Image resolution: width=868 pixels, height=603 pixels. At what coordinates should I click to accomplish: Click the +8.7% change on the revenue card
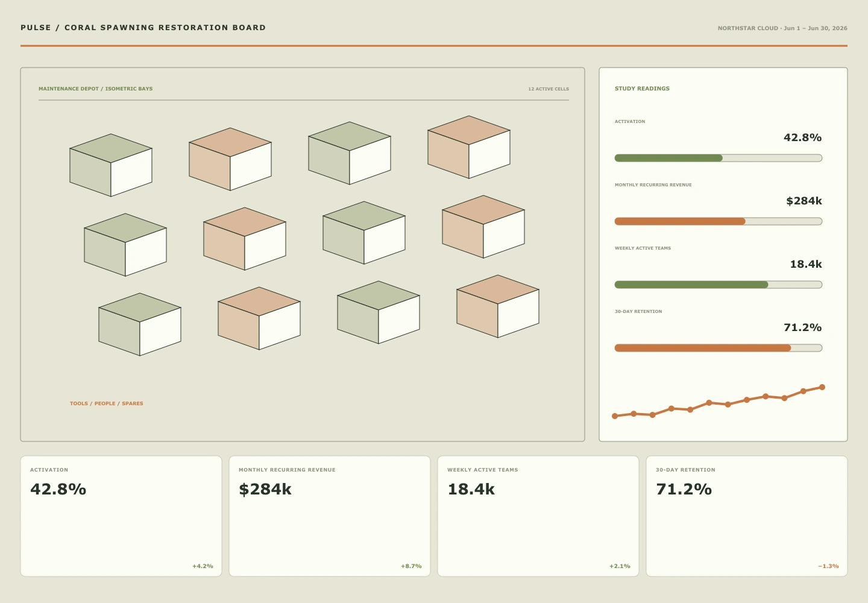pyautogui.click(x=411, y=566)
